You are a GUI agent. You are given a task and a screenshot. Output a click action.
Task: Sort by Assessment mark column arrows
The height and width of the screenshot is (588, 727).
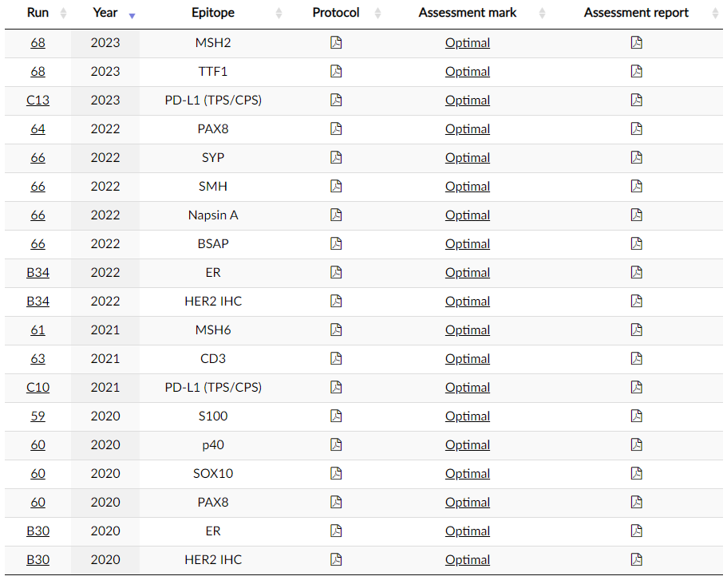pos(542,14)
